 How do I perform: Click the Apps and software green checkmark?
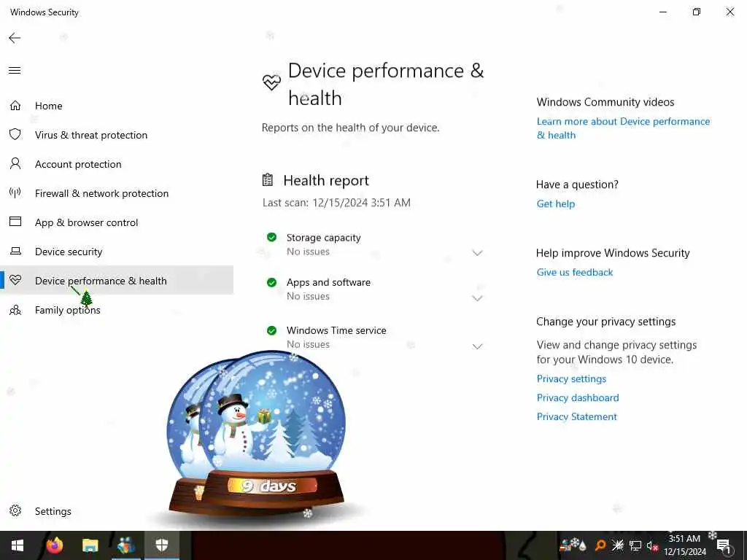(x=271, y=282)
